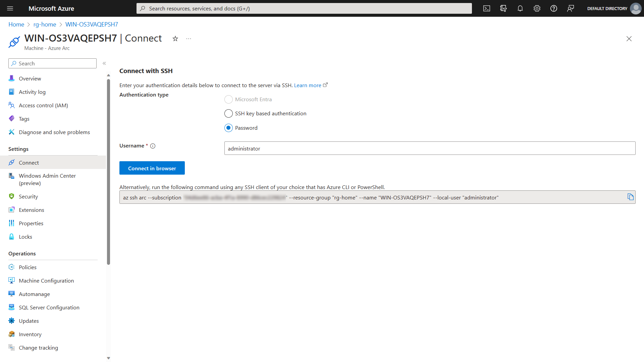Go to rg-home breadcrumb
644x362 pixels.
pos(45,24)
